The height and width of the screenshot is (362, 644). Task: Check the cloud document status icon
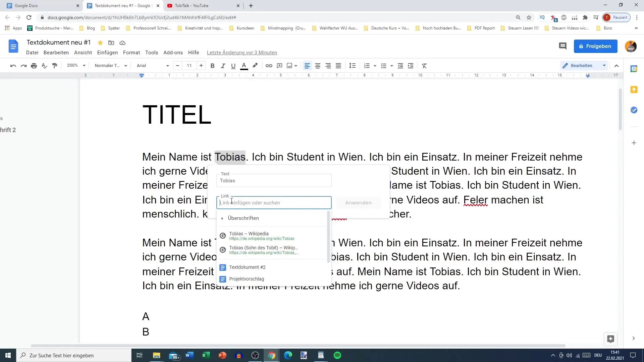click(x=122, y=43)
